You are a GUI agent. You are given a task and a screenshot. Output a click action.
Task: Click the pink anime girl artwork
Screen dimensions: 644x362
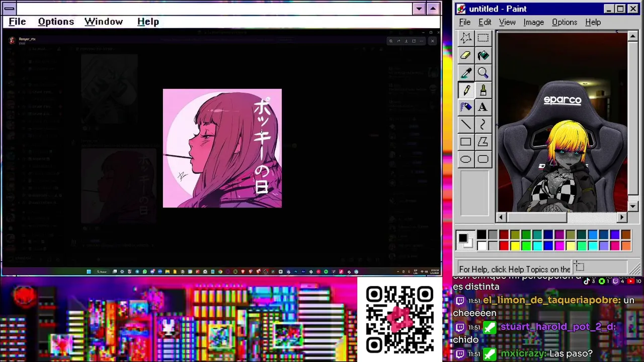tap(222, 148)
